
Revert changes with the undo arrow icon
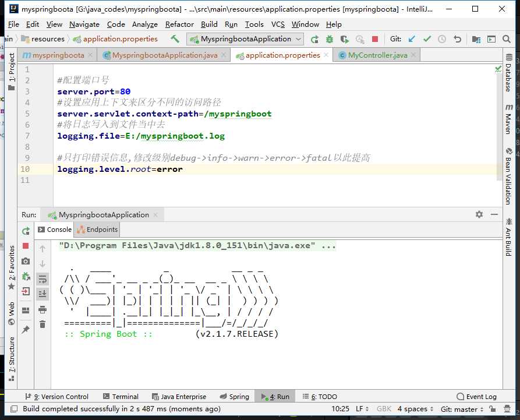(457, 39)
